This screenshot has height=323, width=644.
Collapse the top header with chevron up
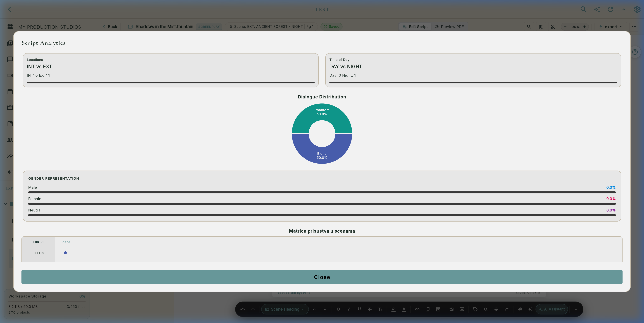pyautogui.click(x=624, y=10)
